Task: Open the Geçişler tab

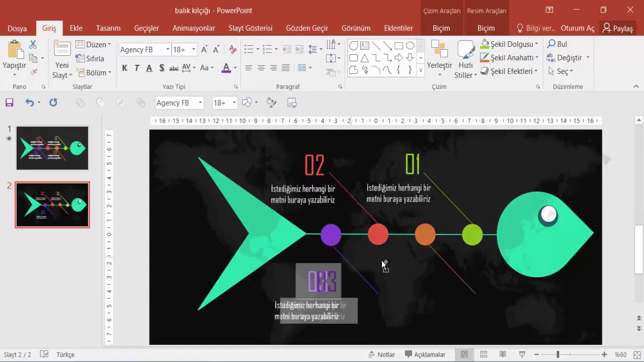Action: coord(146,28)
